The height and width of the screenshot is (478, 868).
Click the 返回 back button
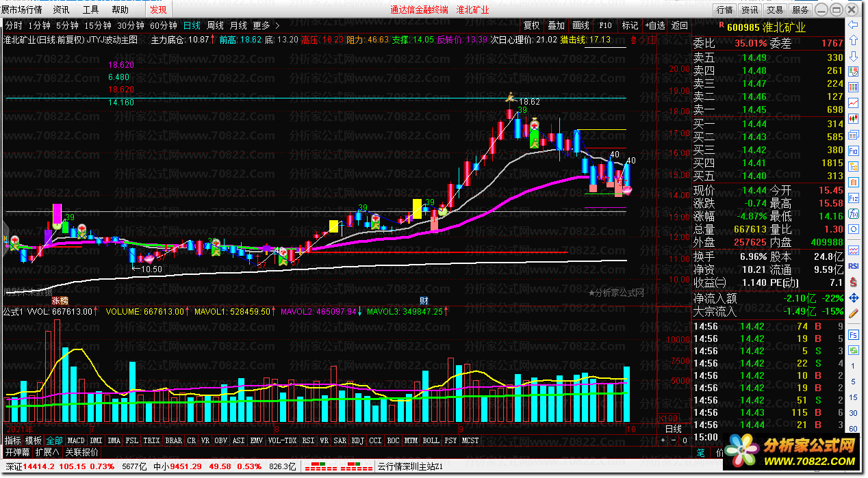click(x=679, y=26)
